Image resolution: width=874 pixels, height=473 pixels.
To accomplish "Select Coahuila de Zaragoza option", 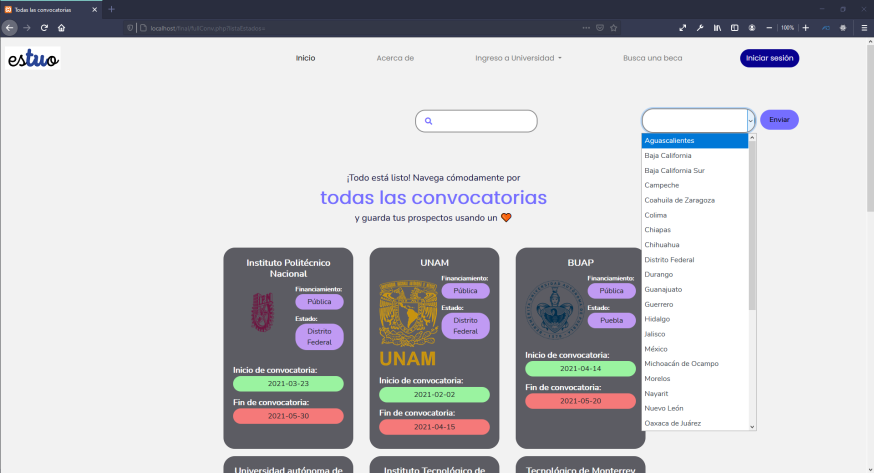I will click(695, 200).
